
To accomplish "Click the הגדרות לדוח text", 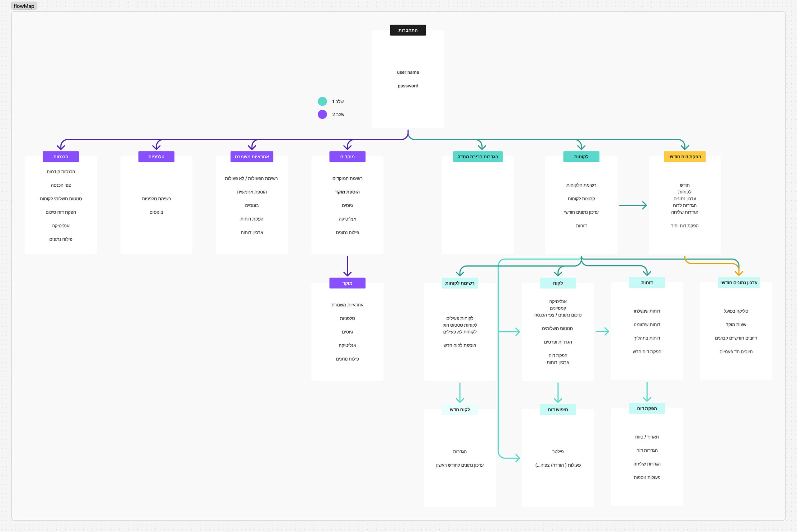I will pyautogui.click(x=684, y=206).
